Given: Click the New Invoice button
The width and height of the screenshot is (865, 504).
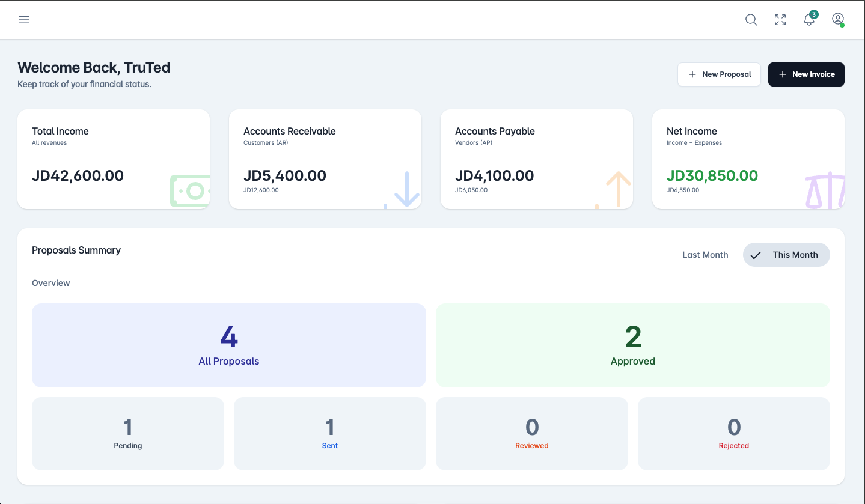Looking at the screenshot, I should pyautogui.click(x=806, y=74).
